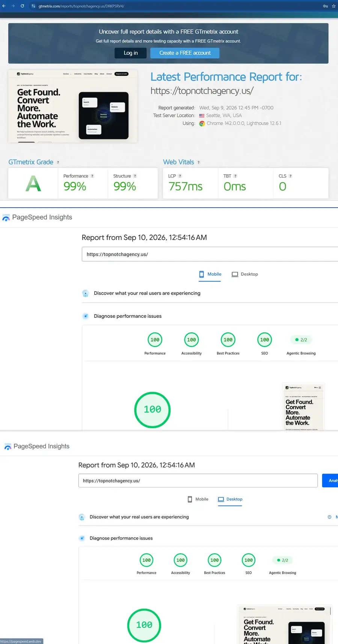Show help for Performance score

click(92, 176)
